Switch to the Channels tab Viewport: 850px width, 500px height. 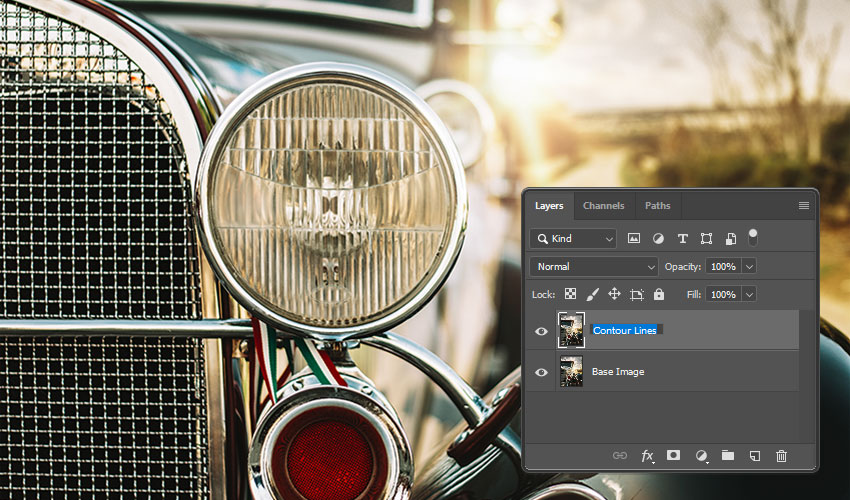click(x=603, y=206)
